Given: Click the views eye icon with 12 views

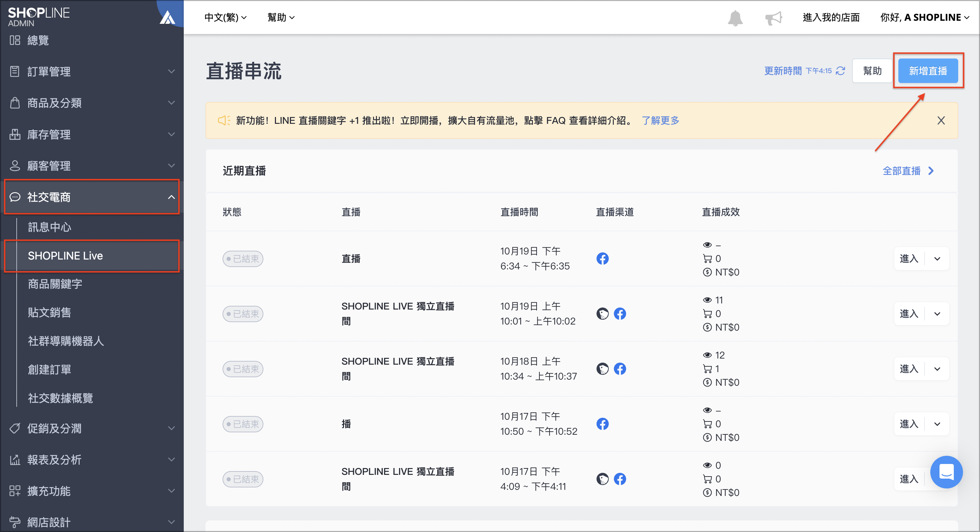Looking at the screenshot, I should (707, 355).
